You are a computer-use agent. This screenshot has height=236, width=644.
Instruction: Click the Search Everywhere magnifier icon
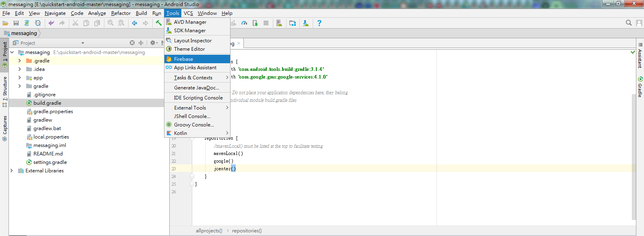coord(629,23)
